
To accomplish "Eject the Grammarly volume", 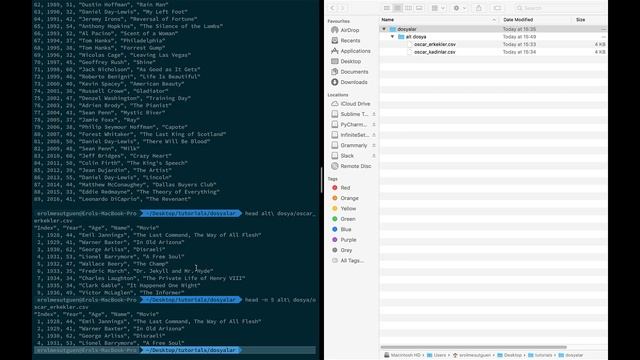I will click(x=374, y=145).
